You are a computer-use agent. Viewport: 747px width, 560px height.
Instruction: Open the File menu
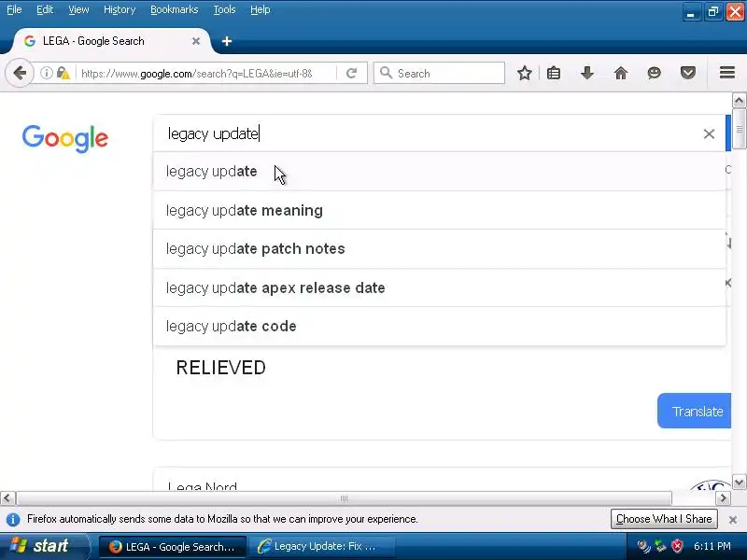14,9
